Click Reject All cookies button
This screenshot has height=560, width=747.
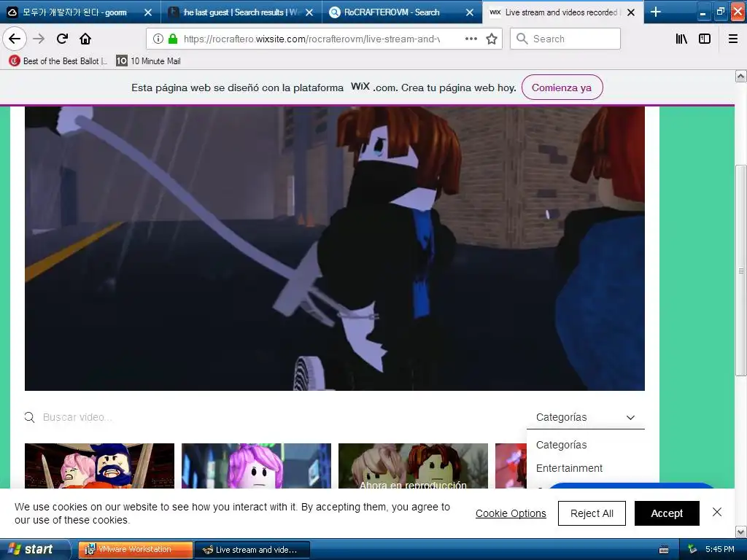tap(592, 513)
